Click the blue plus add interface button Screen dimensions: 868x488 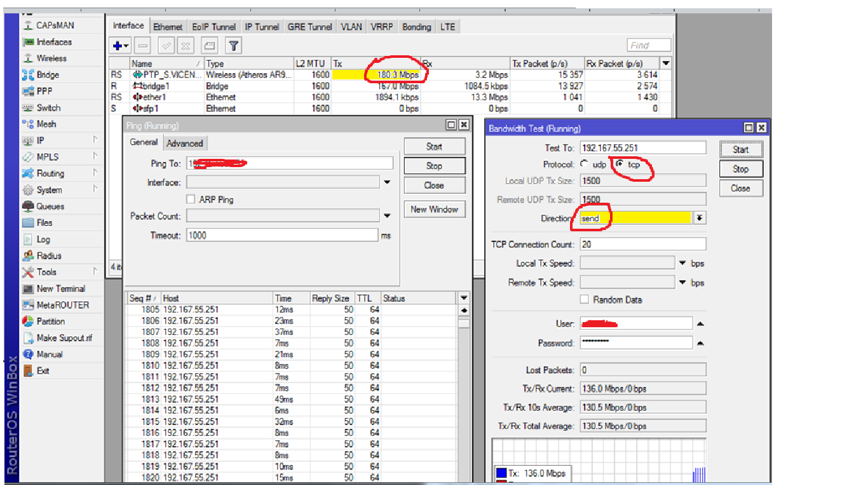point(120,46)
